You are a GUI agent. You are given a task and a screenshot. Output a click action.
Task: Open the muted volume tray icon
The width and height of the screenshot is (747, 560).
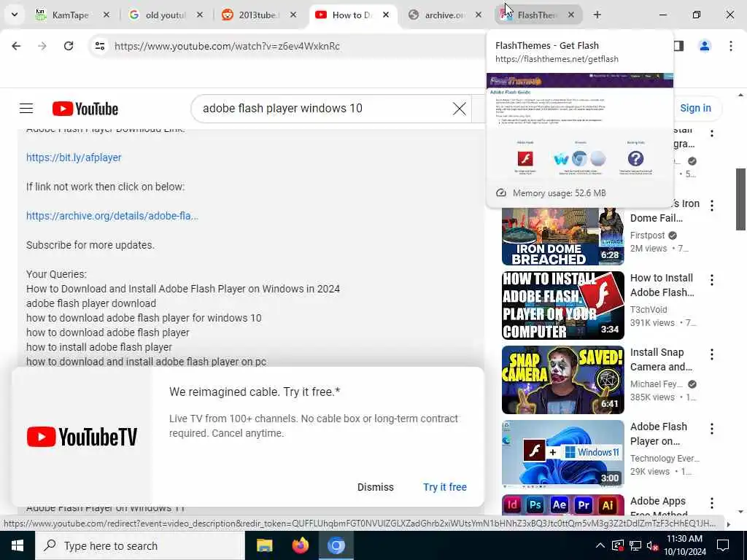click(x=653, y=545)
